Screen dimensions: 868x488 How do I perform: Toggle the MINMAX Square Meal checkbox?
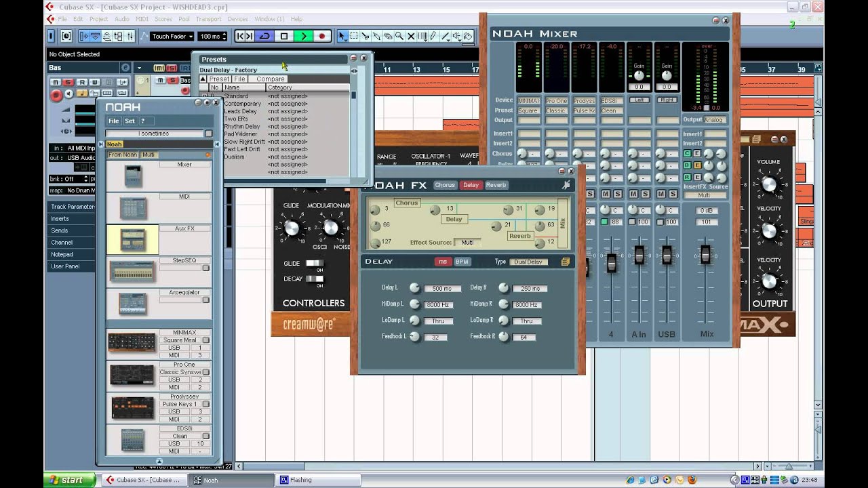pyautogui.click(x=206, y=340)
